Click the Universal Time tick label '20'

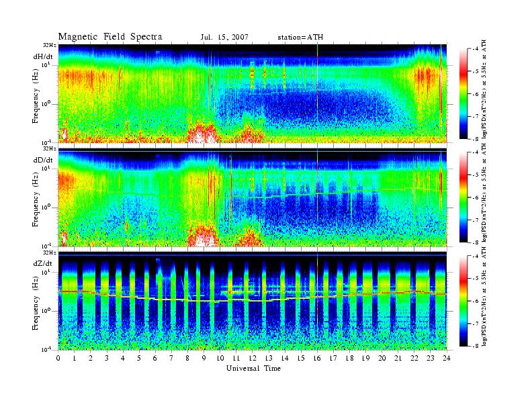(382, 358)
